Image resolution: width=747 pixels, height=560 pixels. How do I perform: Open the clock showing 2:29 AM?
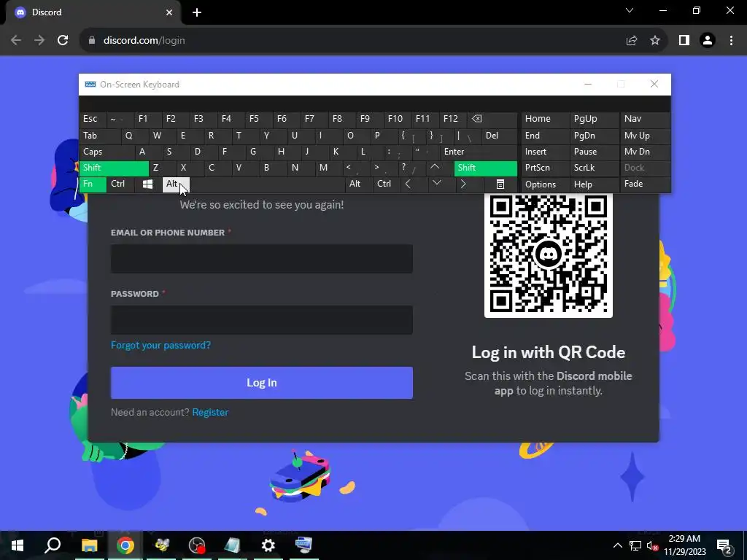(684, 545)
